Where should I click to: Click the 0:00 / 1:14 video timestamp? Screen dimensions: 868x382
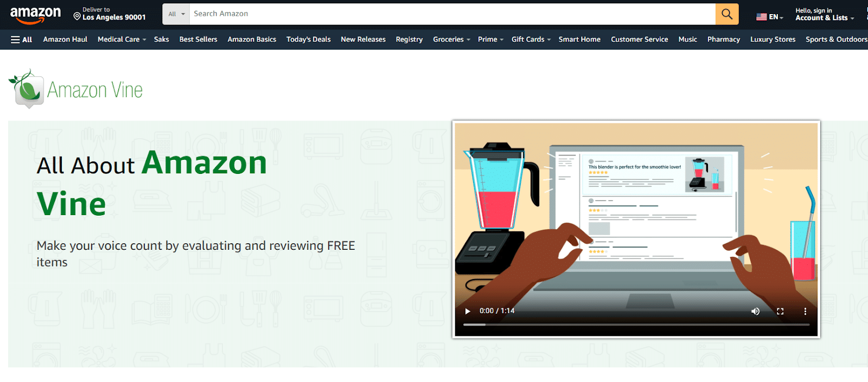(x=497, y=311)
